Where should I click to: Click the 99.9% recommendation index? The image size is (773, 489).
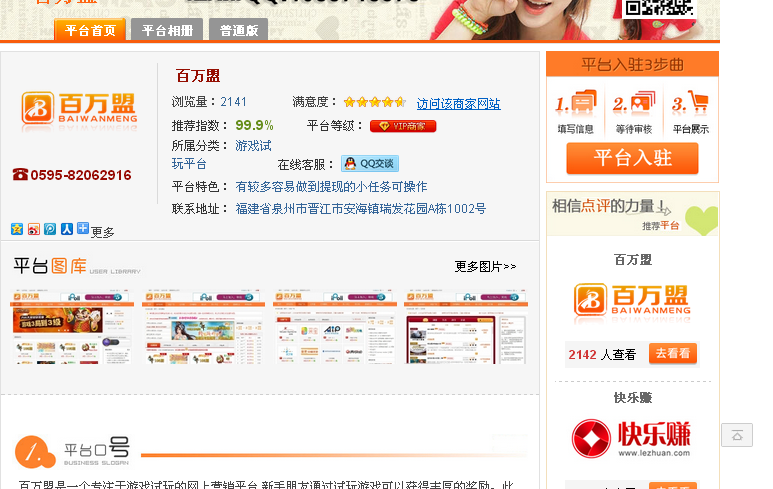click(254, 125)
